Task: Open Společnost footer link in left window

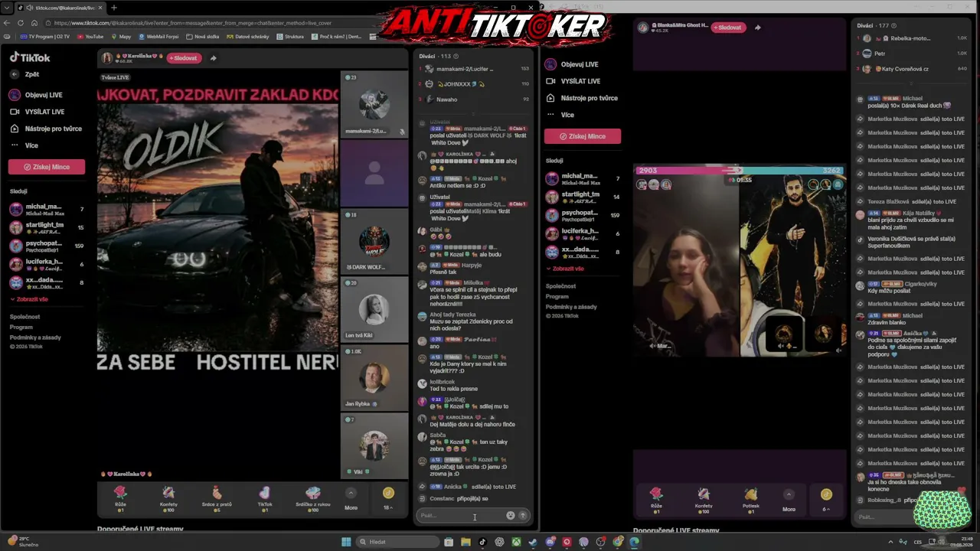Action: pyautogui.click(x=25, y=317)
